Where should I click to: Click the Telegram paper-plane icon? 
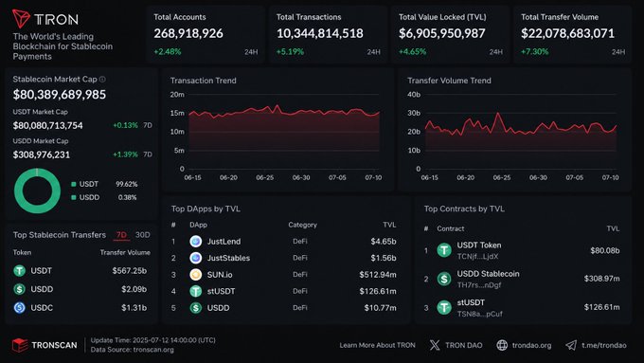coord(571,345)
